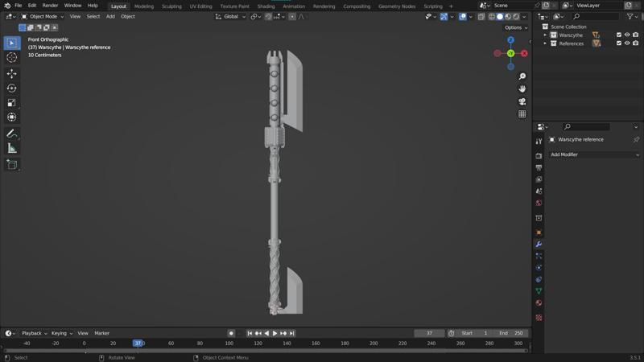644x362 pixels.
Task: Select the Move tool in the toolbar
Action: (x=11, y=73)
